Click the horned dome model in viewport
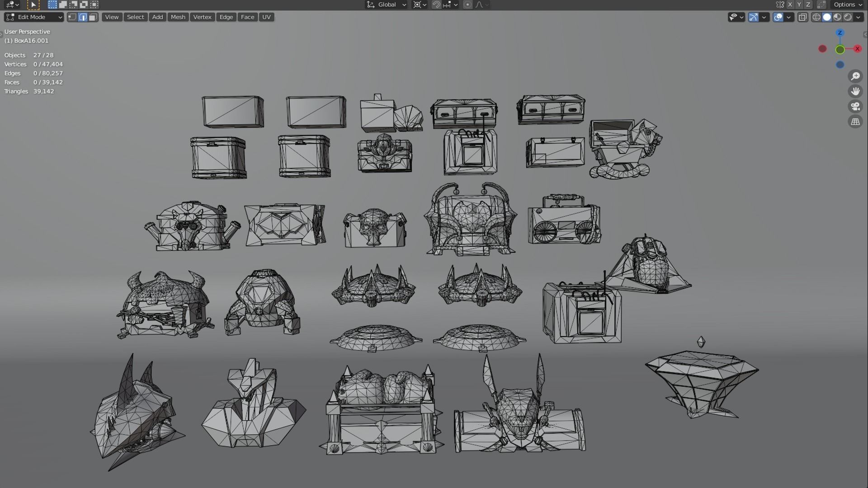The width and height of the screenshot is (868, 488). point(165,304)
